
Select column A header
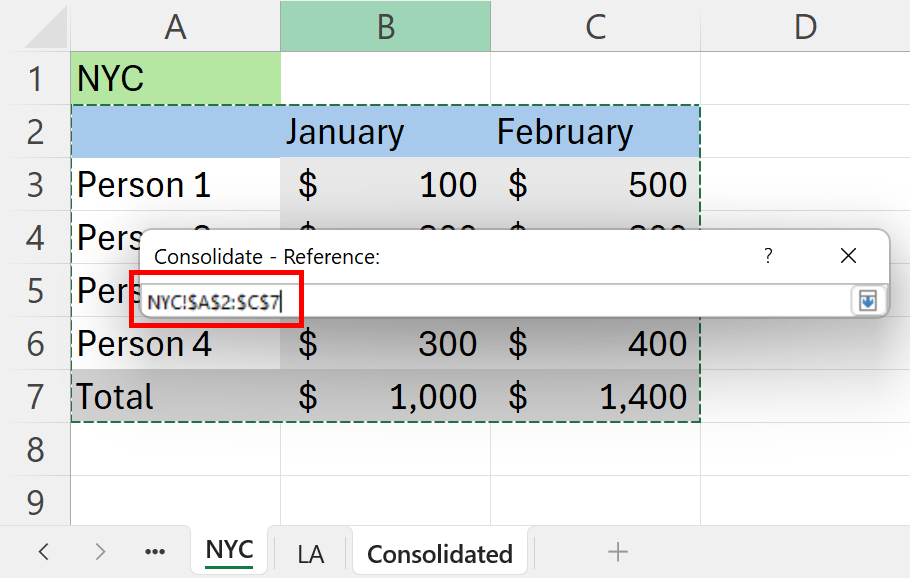point(176,27)
